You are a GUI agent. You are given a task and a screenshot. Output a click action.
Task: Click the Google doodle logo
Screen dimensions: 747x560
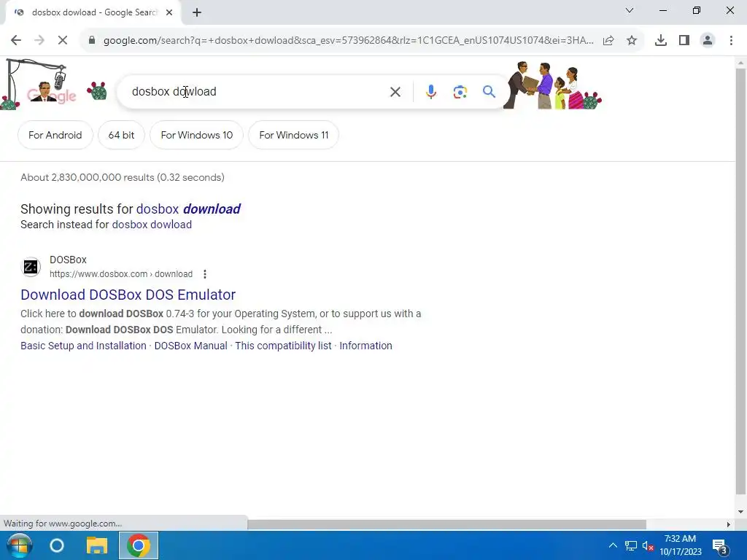pyautogui.click(x=52, y=93)
